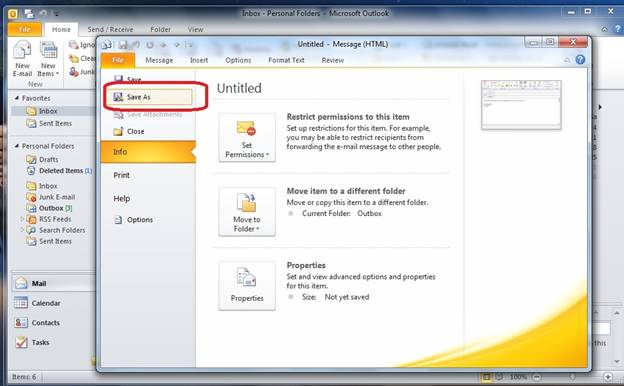Click Junk icon in Outlook ribbon
This screenshot has height=386, width=624.
click(x=74, y=72)
